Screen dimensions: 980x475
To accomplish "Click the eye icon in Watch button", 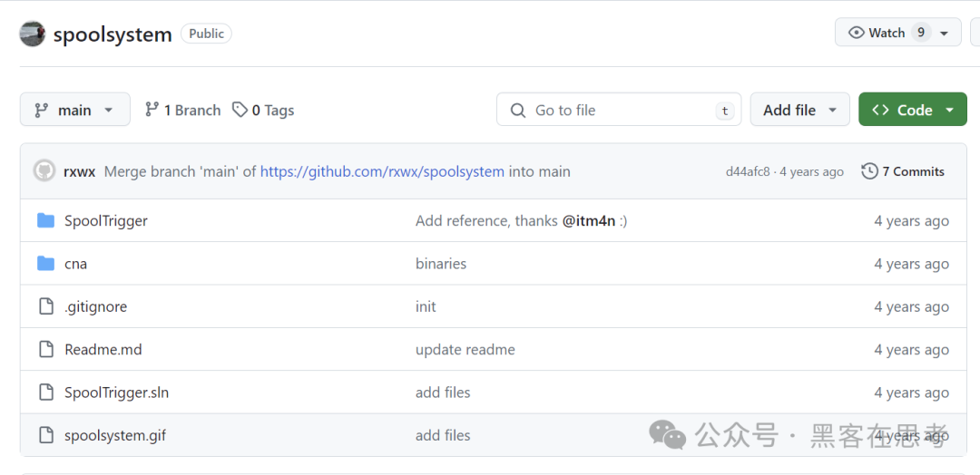I will 856,33.
